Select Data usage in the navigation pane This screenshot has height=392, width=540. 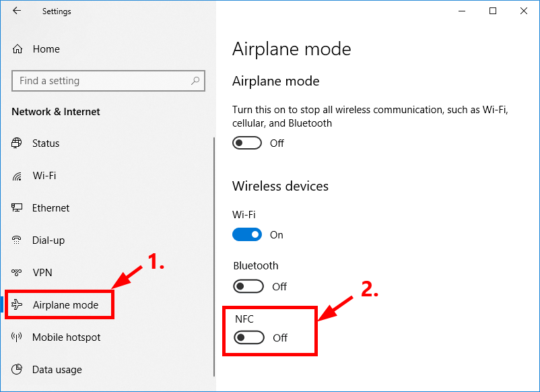pos(57,369)
